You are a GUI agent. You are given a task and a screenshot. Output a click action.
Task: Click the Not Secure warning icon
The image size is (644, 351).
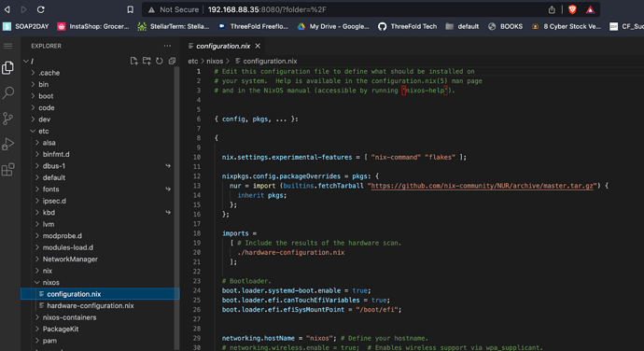click(151, 9)
